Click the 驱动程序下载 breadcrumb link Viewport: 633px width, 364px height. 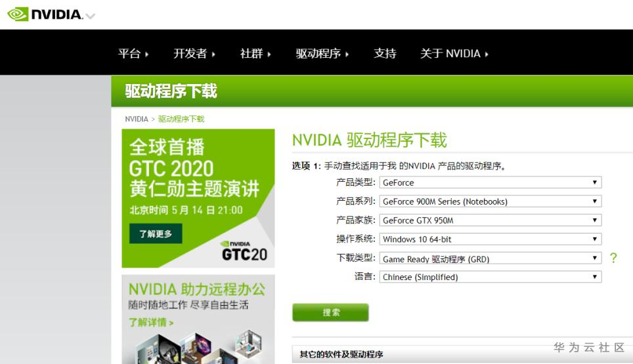click(181, 119)
